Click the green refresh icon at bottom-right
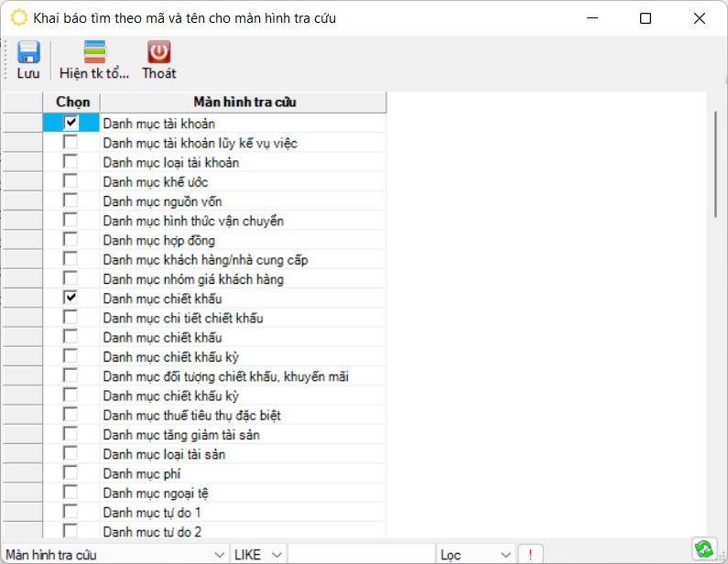 (x=703, y=548)
